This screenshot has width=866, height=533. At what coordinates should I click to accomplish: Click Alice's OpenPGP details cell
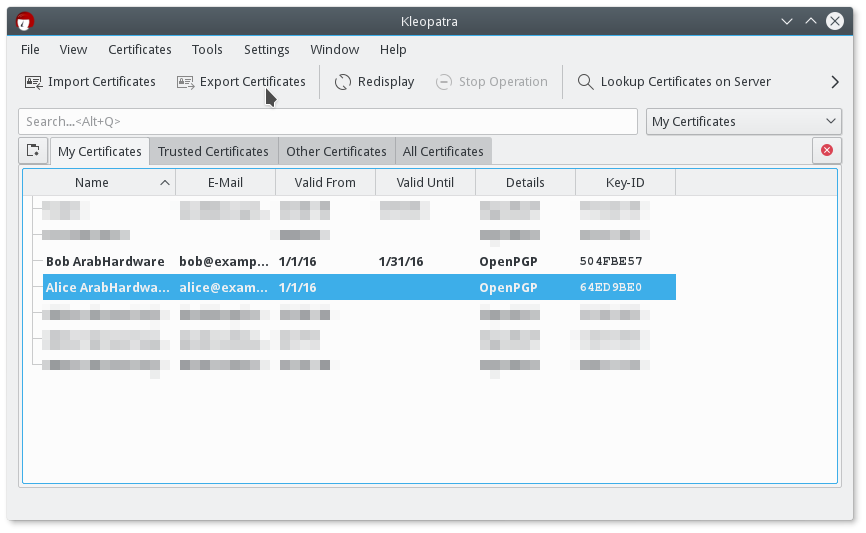[x=508, y=288]
